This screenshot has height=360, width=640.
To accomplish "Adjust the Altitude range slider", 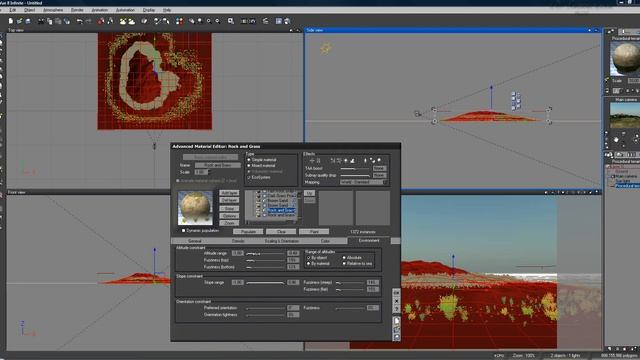I will tap(265, 254).
